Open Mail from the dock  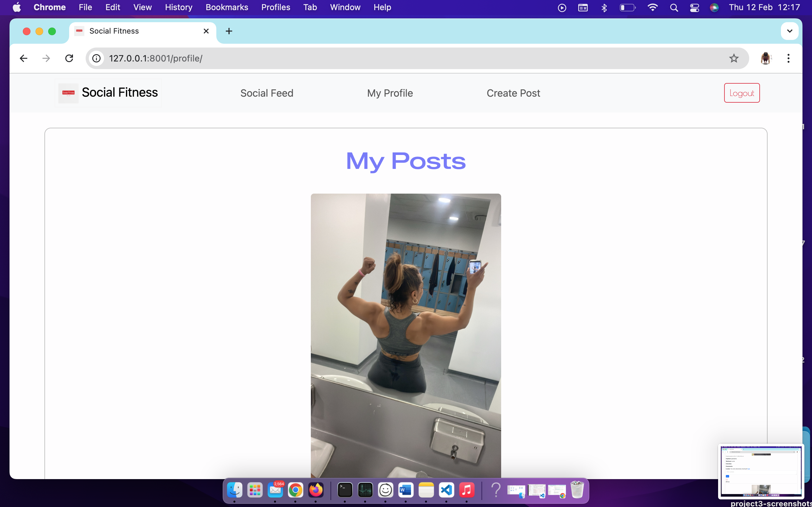point(275,490)
